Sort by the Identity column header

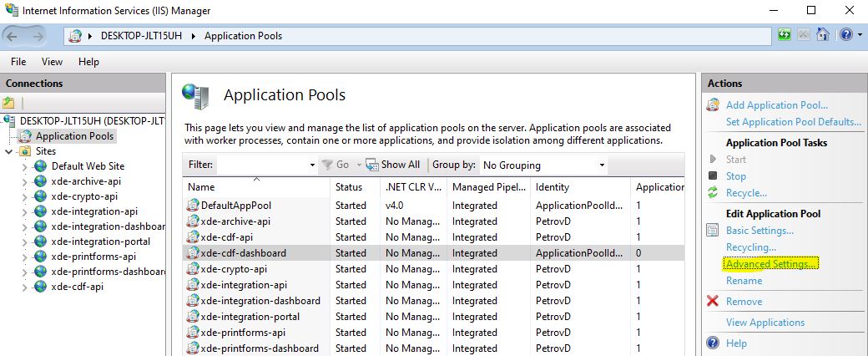tap(580, 187)
